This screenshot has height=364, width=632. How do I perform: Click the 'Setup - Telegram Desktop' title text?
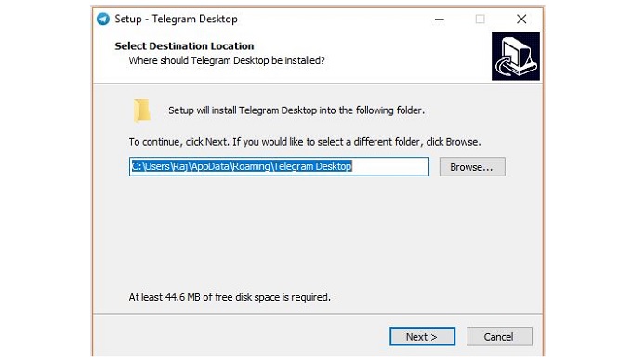(x=177, y=19)
